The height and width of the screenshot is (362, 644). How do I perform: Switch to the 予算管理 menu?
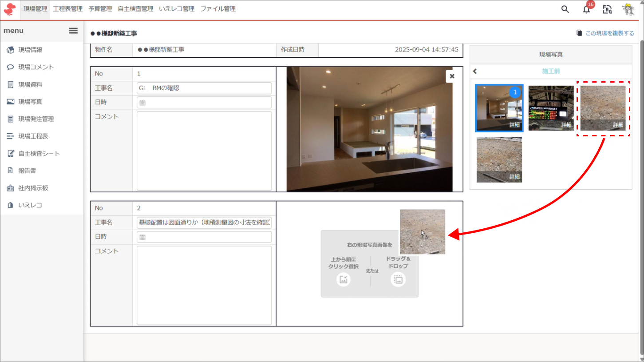pyautogui.click(x=100, y=9)
